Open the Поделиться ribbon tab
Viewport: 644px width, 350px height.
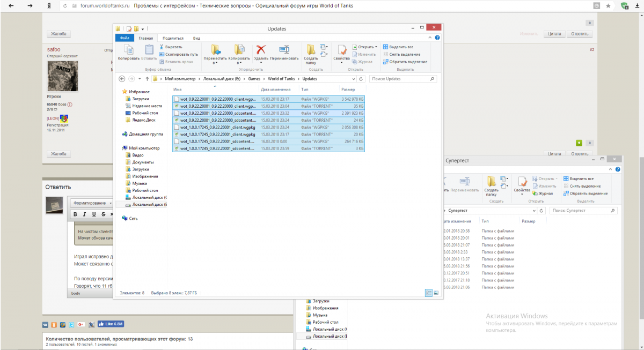point(173,38)
